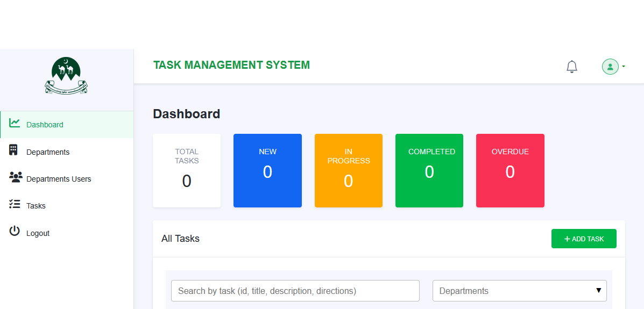Focus the Search by task input field
This screenshot has height=309, width=644.
[295, 291]
